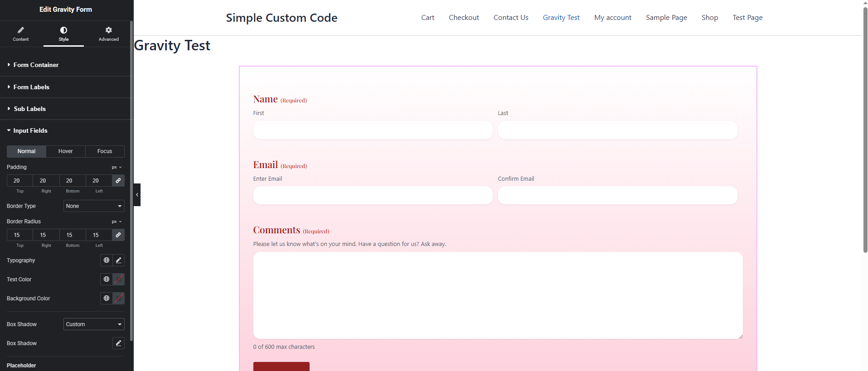Open the Content tab pencil icon

click(x=20, y=34)
